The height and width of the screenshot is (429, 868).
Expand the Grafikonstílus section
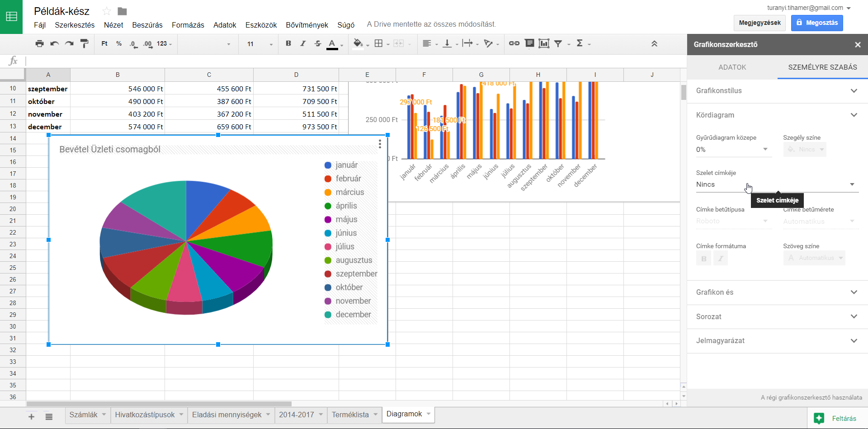click(x=777, y=91)
